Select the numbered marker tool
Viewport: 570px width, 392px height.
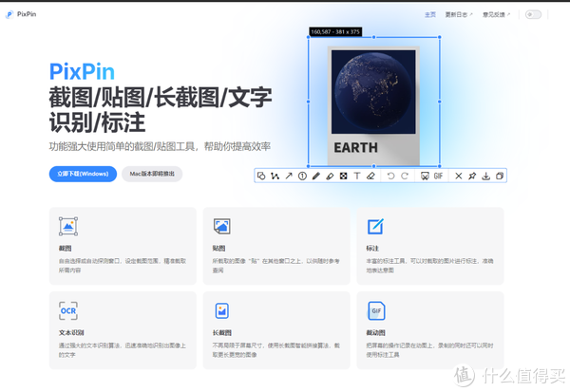click(x=302, y=176)
